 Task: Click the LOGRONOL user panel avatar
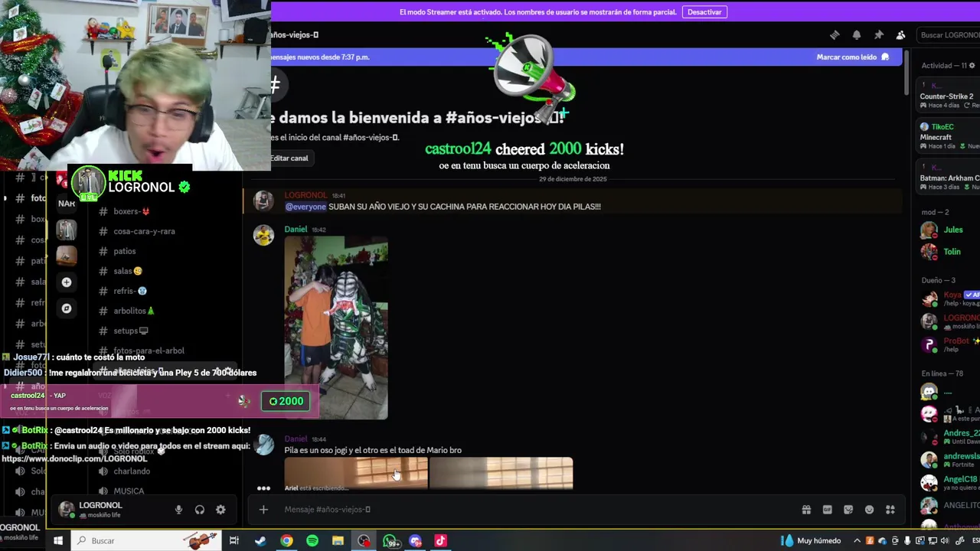(67, 509)
